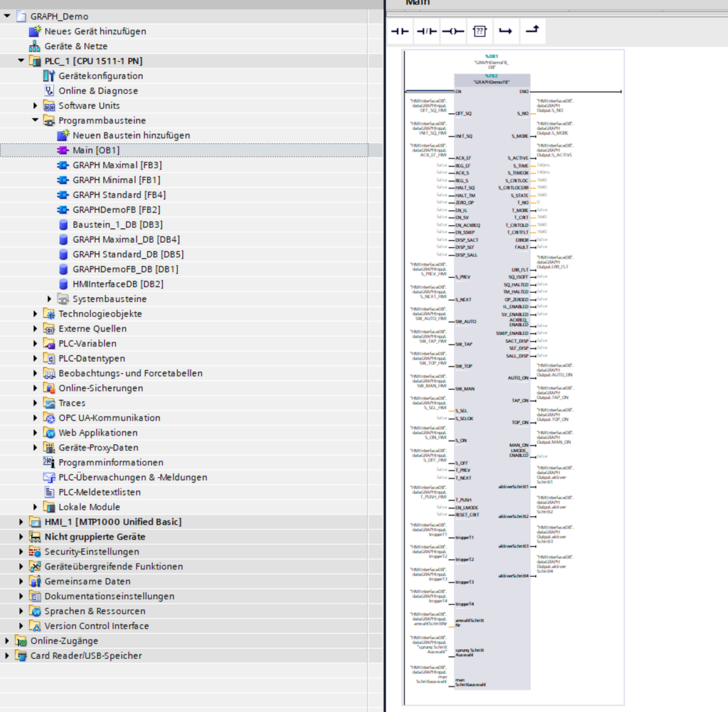The width and height of the screenshot is (728, 712).
Task: Click Neuen Baustein hinzufügen
Action: 131,135
